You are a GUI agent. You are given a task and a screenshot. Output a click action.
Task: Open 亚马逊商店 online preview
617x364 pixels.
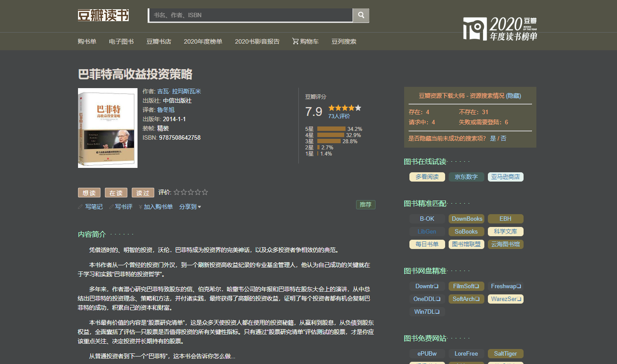pyautogui.click(x=505, y=177)
